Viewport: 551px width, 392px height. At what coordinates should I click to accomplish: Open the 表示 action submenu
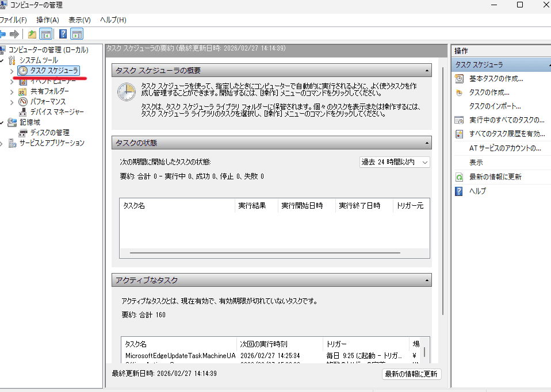click(x=476, y=163)
